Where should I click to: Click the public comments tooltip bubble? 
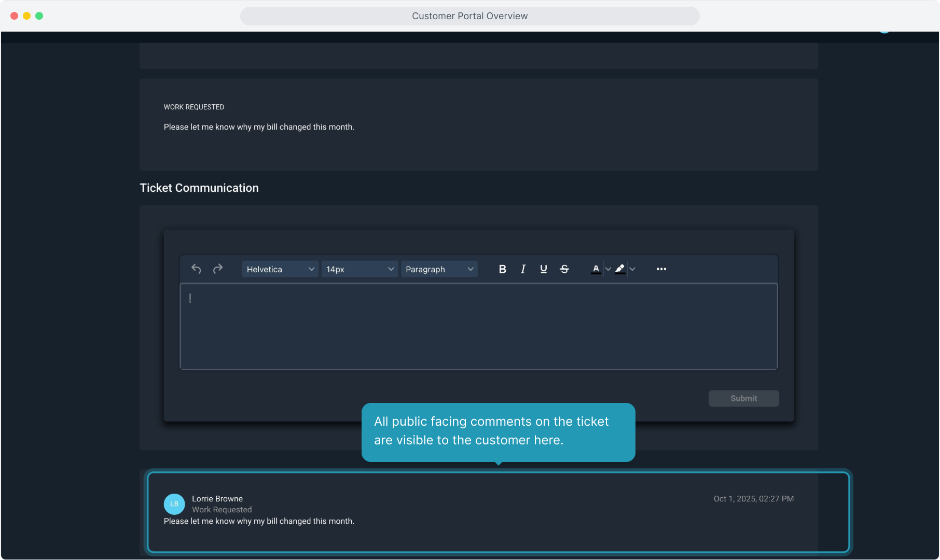(498, 431)
